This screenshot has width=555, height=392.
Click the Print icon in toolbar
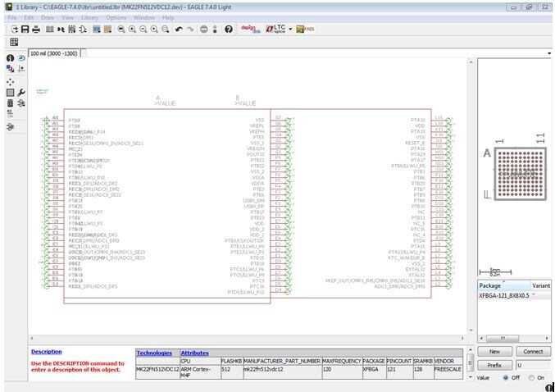click(x=37, y=30)
